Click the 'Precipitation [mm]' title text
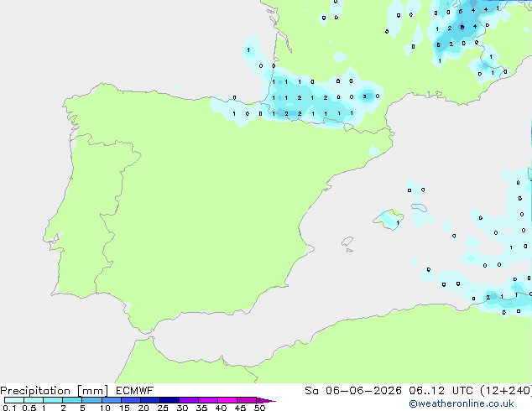This screenshot has width=532, height=411. 55,391
